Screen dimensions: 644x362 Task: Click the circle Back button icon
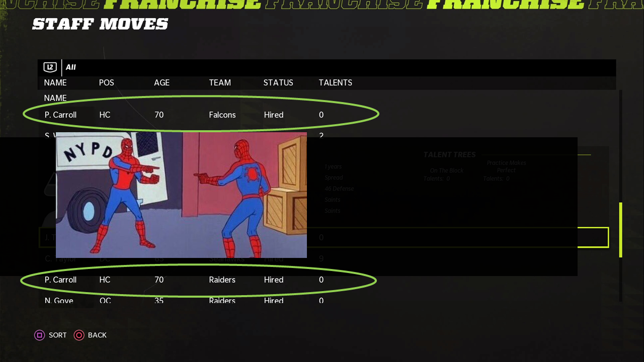79,335
